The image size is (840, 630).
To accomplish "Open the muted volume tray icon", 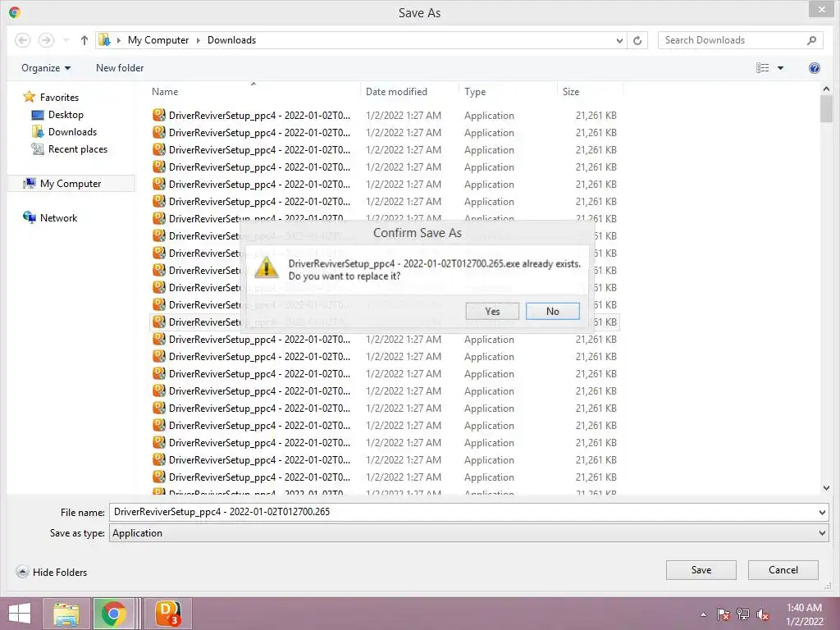I will coord(763,614).
